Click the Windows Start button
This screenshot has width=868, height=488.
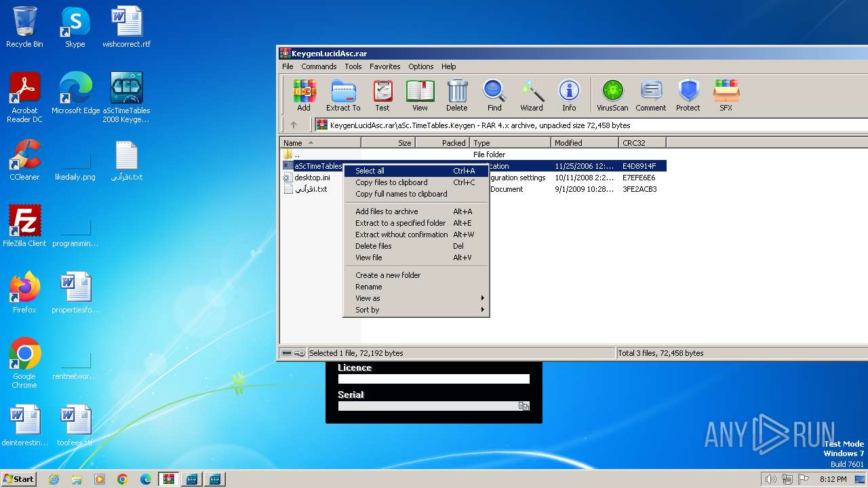click(19, 479)
